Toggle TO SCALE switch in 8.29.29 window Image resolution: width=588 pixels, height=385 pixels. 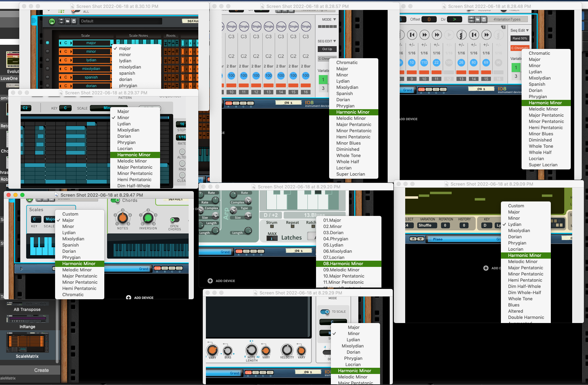point(325,312)
